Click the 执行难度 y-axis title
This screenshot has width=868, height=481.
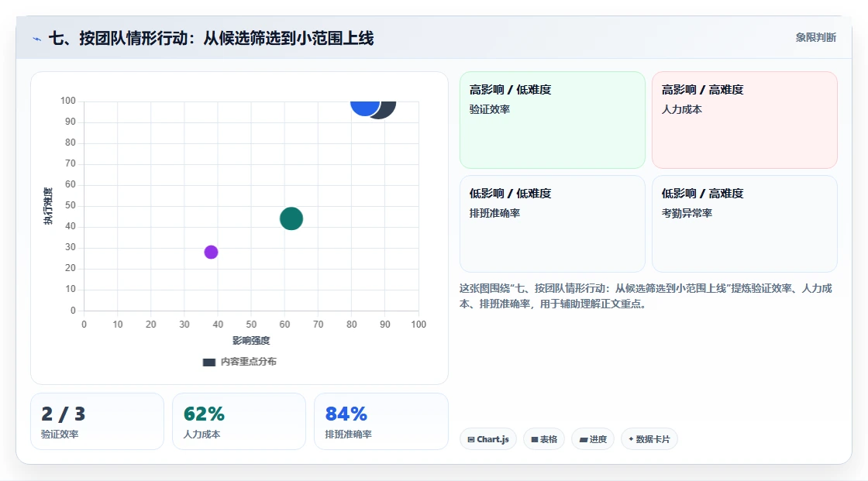click(48, 206)
